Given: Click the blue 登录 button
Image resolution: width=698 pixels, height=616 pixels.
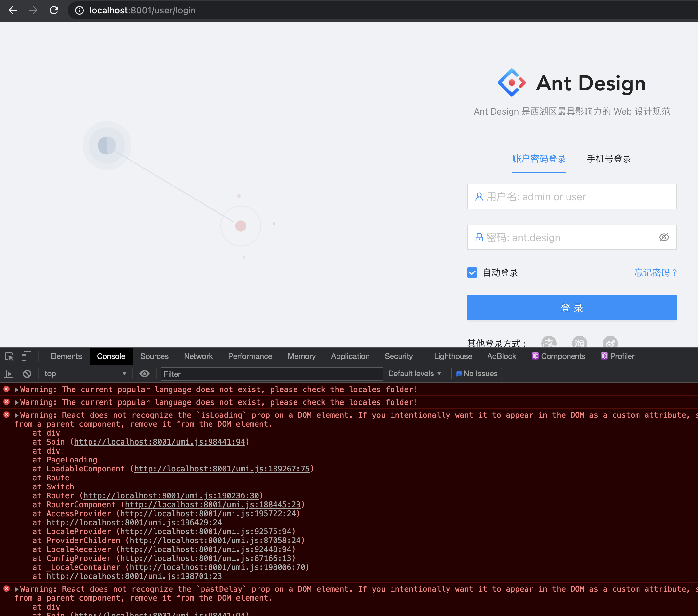Looking at the screenshot, I should coord(572,308).
